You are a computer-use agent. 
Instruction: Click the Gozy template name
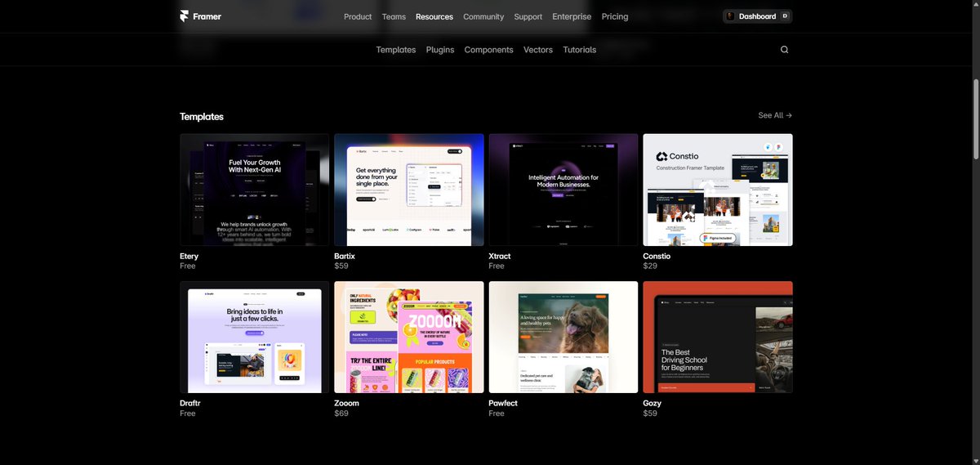pyautogui.click(x=652, y=403)
